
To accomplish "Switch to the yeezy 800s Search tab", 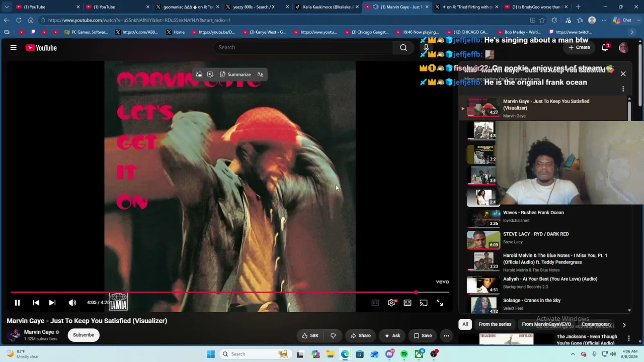I will pyautogui.click(x=257, y=7).
